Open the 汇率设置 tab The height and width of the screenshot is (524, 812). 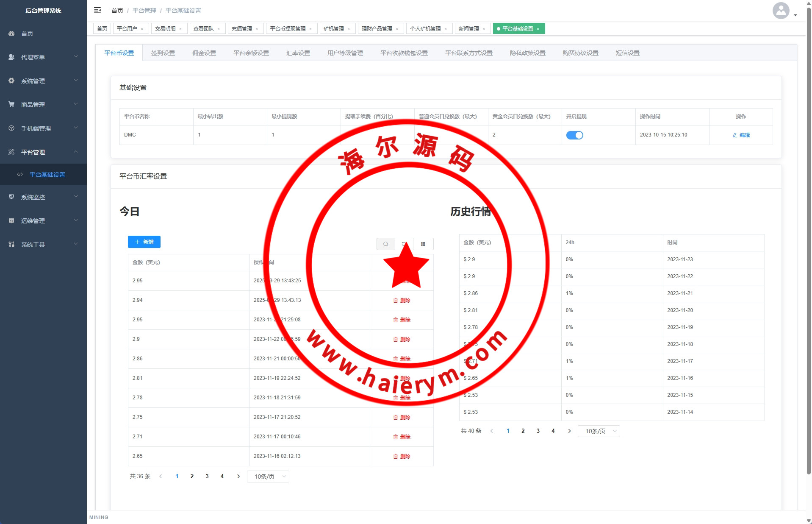(x=298, y=53)
